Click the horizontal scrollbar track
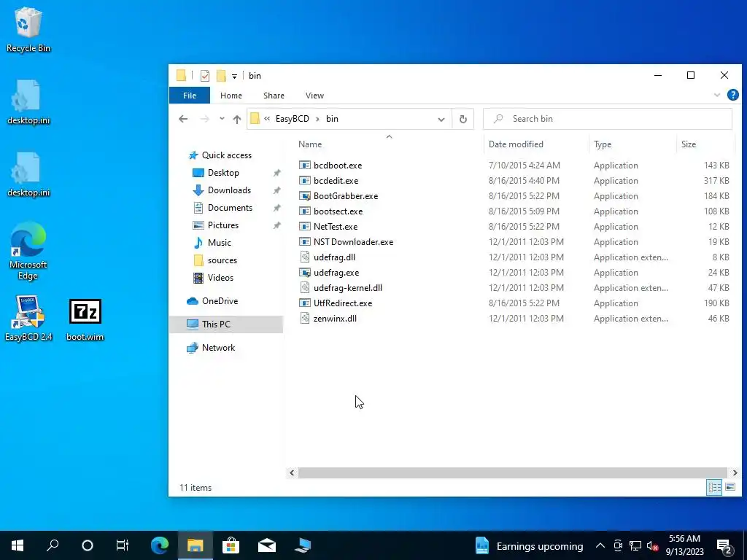This screenshot has height=560, width=747. tap(512, 472)
